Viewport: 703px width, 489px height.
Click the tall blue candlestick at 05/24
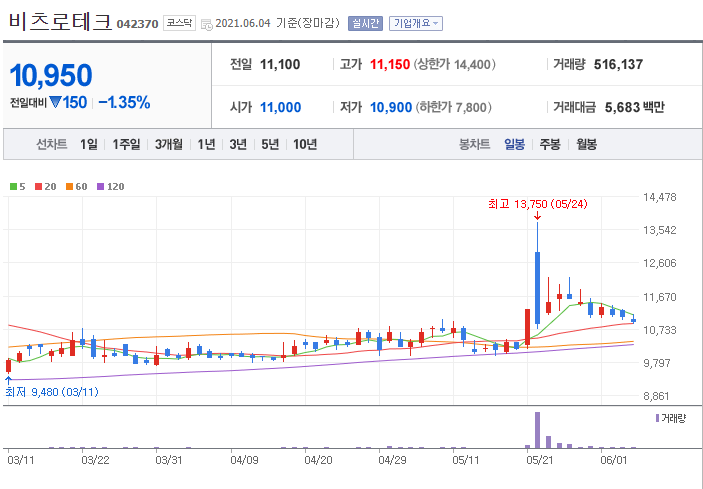click(538, 288)
